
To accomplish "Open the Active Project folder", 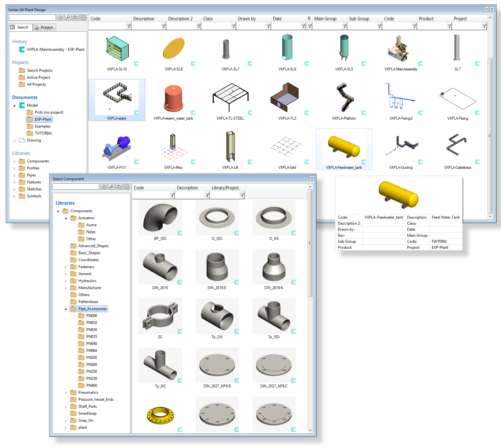I will [34, 77].
